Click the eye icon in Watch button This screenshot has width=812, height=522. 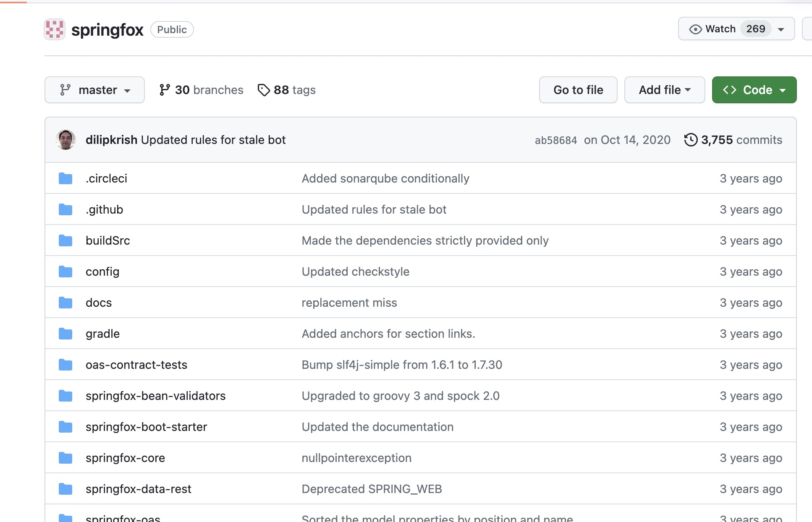coord(695,29)
